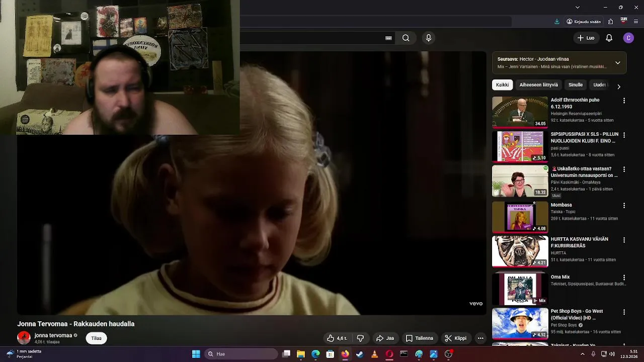Start voice search with the microphone icon
Image resolution: width=644 pixels, height=362 pixels.
pyautogui.click(x=429, y=38)
